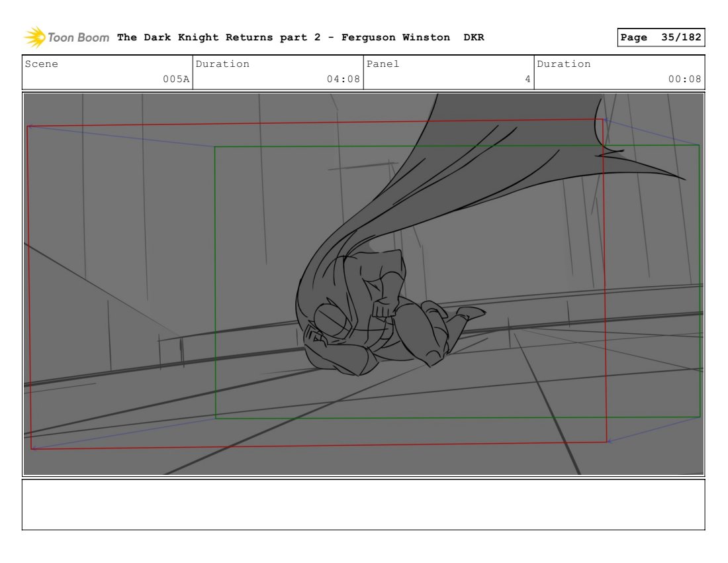Image resolution: width=728 pixels, height=563 pixels.
Task: Select the 'Scene' header label
Action: (42, 64)
